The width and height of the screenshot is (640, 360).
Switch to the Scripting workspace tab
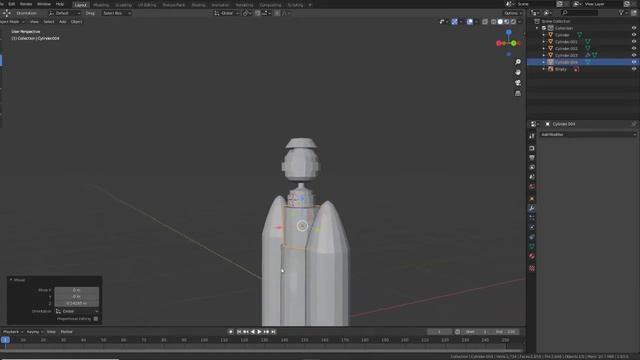296,5
